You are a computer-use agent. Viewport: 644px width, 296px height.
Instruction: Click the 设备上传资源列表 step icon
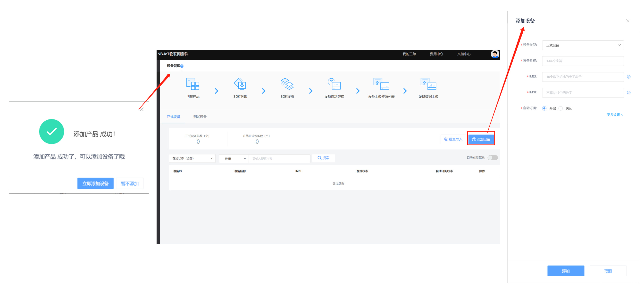(381, 84)
